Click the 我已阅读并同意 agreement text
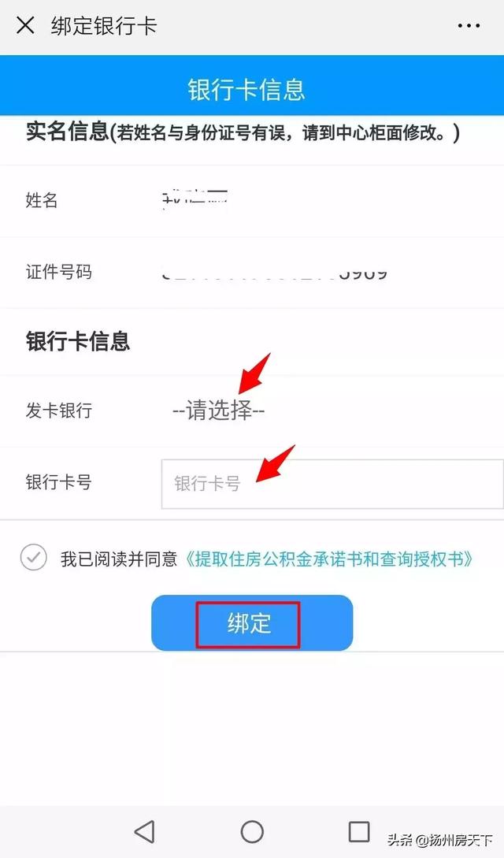Image resolution: width=504 pixels, height=858 pixels. (x=119, y=559)
